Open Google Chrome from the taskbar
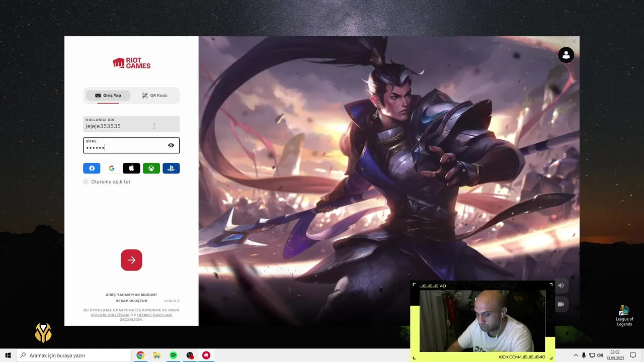The image size is (644, 362). pos(140,355)
